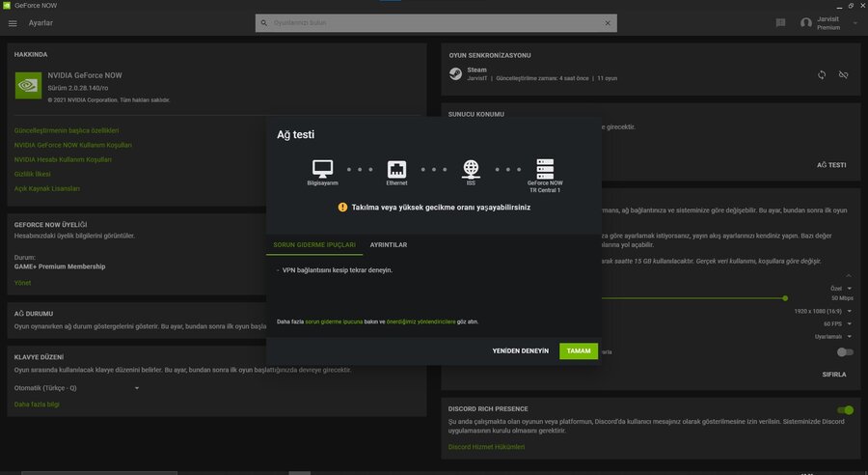Click Yönet membership link
The image size is (868, 475).
click(23, 283)
